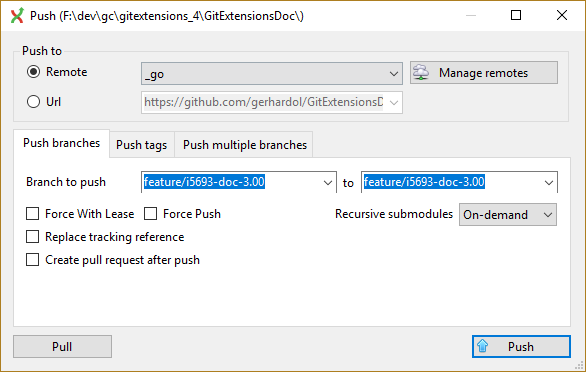Open Recursive submodules On-demand dropdown
The height and width of the screenshot is (372, 586).
508,215
